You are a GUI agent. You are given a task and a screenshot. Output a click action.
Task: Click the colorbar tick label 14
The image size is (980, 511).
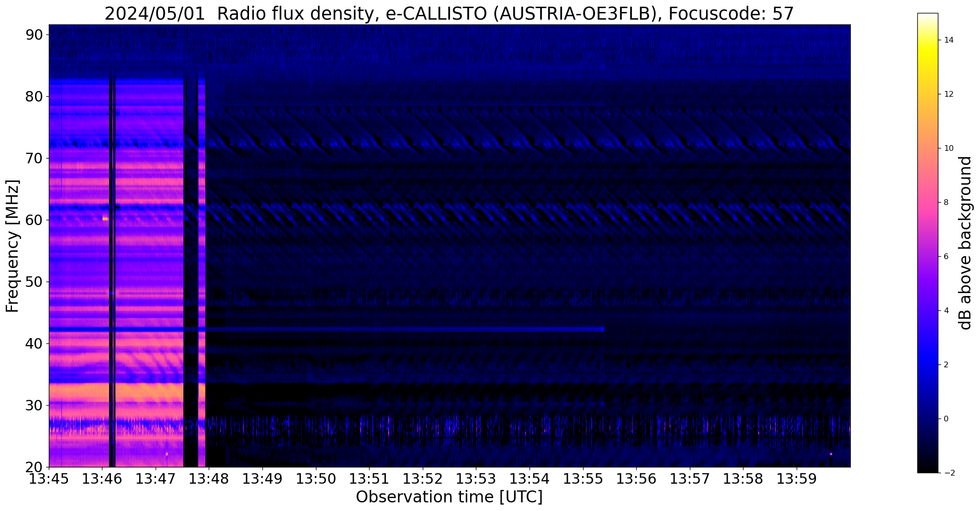948,40
